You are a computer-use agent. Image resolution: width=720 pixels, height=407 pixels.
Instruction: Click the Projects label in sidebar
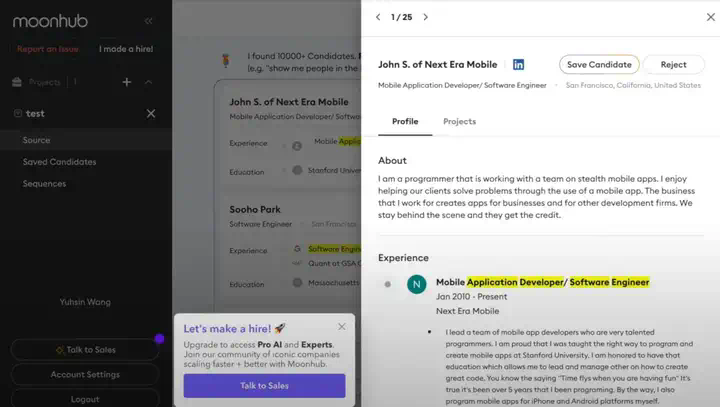click(x=45, y=82)
